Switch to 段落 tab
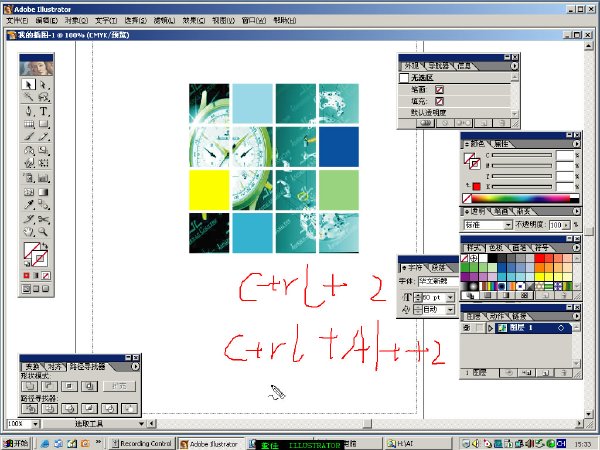This screenshot has width=600, height=450. (x=438, y=267)
